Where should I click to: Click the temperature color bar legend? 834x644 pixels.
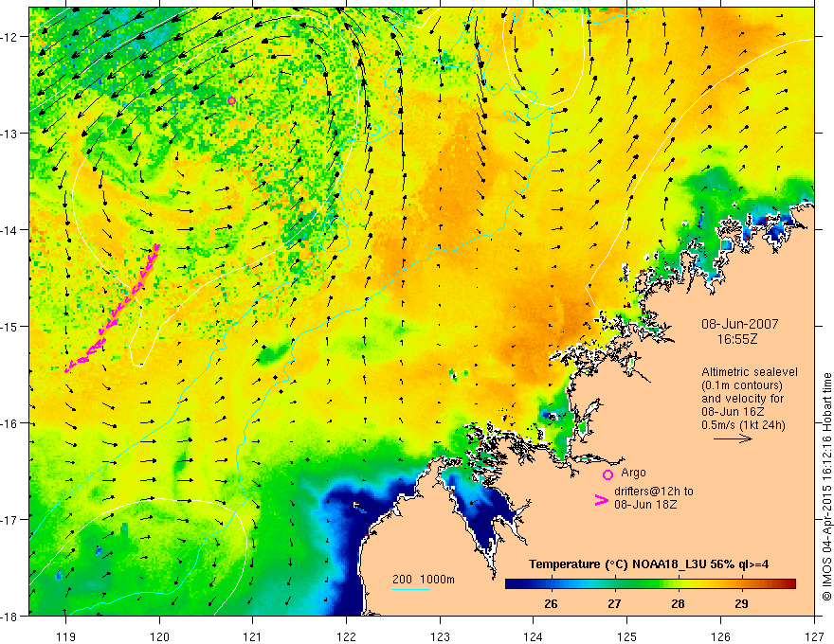coord(650,584)
